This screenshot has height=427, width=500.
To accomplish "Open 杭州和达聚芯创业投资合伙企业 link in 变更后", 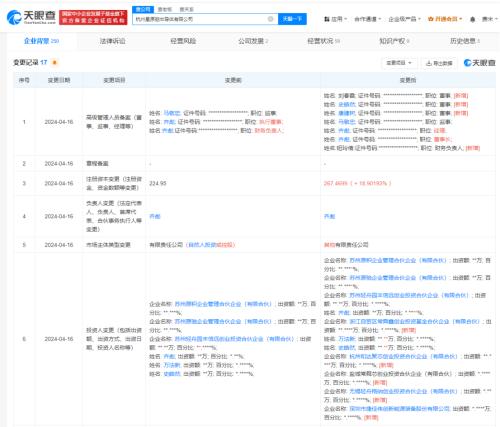I will (x=403, y=356).
